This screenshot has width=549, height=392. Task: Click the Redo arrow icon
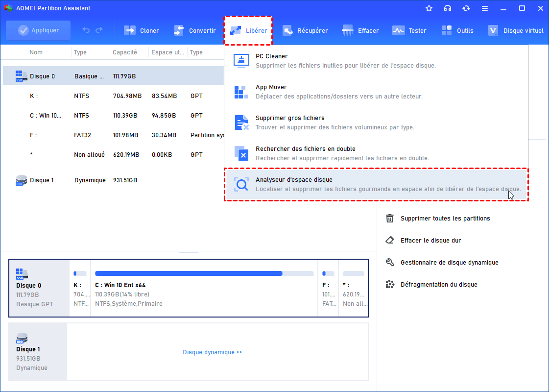tap(99, 30)
